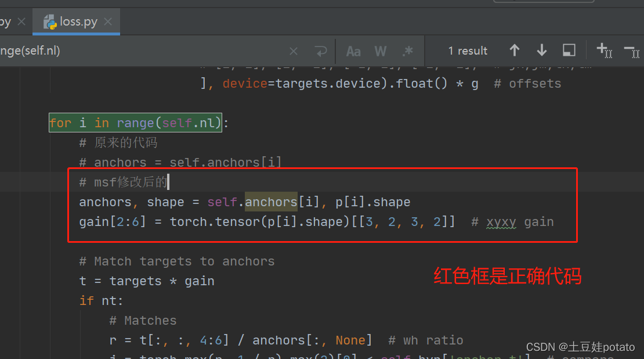The width and height of the screenshot is (644, 359).
Task: Go to previous search occurrence
Action: pyautogui.click(x=514, y=51)
